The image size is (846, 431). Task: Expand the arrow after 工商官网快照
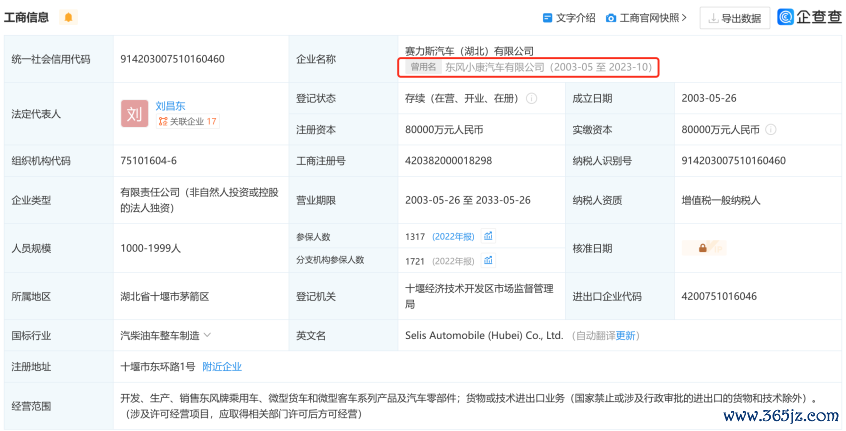coord(684,18)
